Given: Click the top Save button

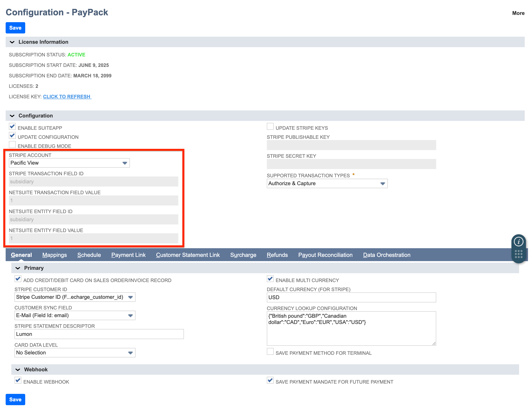Looking at the screenshot, I should click(x=15, y=28).
